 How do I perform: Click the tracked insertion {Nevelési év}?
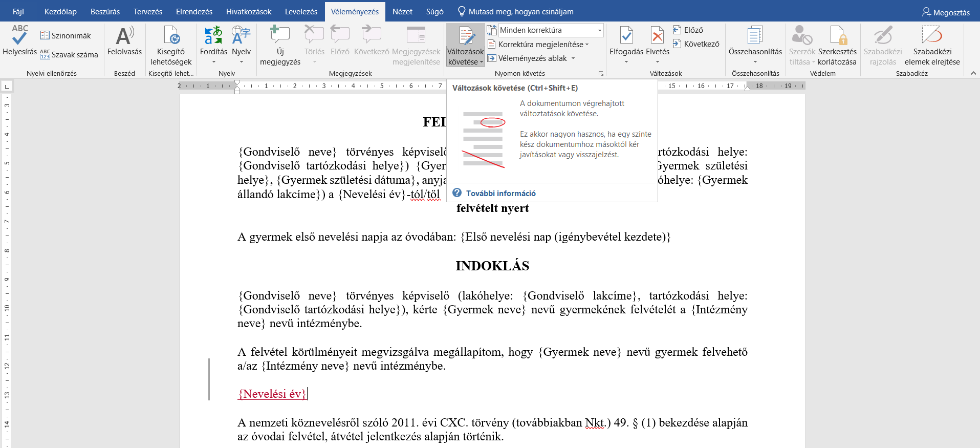(x=272, y=394)
